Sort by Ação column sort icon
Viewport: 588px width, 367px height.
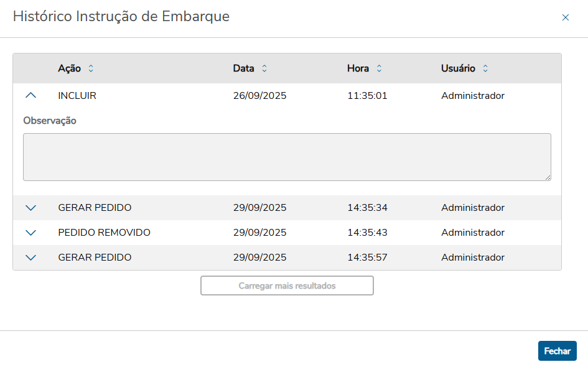(x=91, y=68)
